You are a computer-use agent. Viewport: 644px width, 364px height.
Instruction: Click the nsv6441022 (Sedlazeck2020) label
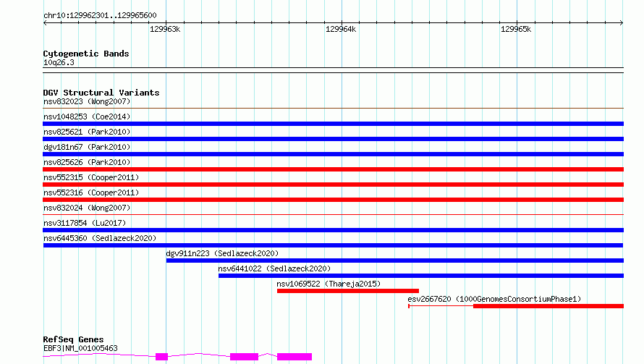pos(274,268)
